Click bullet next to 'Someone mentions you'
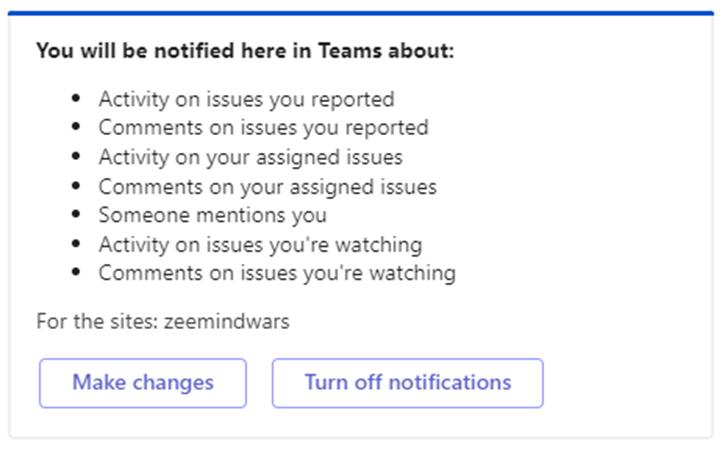The image size is (725, 449). (76, 215)
